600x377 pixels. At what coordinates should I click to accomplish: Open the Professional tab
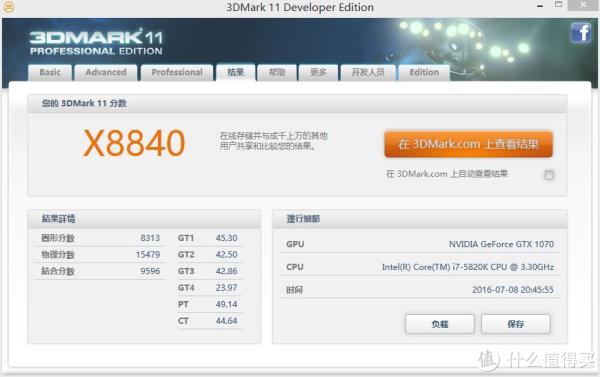click(177, 72)
